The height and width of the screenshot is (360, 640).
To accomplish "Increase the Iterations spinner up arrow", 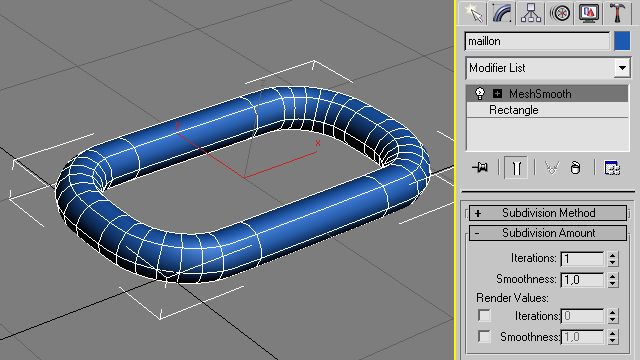I will 613,255.
